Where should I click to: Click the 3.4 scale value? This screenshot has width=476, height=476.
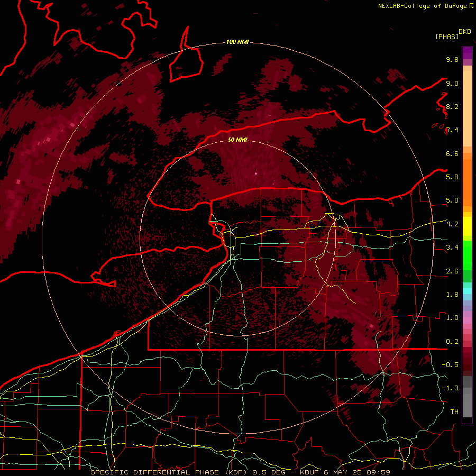(452, 248)
